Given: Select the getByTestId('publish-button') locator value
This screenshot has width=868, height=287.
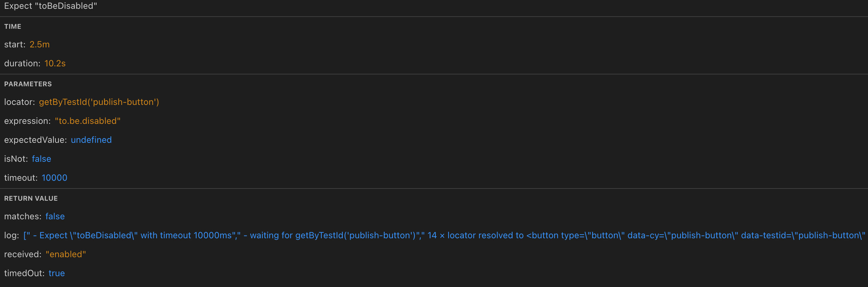Looking at the screenshot, I should click(99, 102).
